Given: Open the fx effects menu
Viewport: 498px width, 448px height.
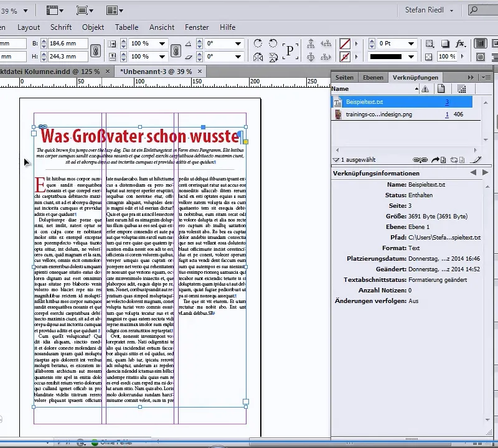Looking at the screenshot, I should click(461, 44).
